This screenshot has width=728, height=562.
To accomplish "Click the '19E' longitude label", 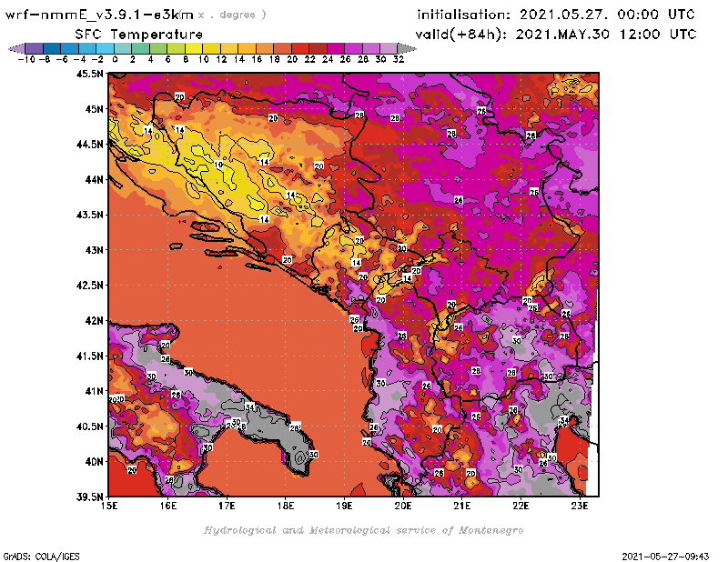I will coord(345,506).
